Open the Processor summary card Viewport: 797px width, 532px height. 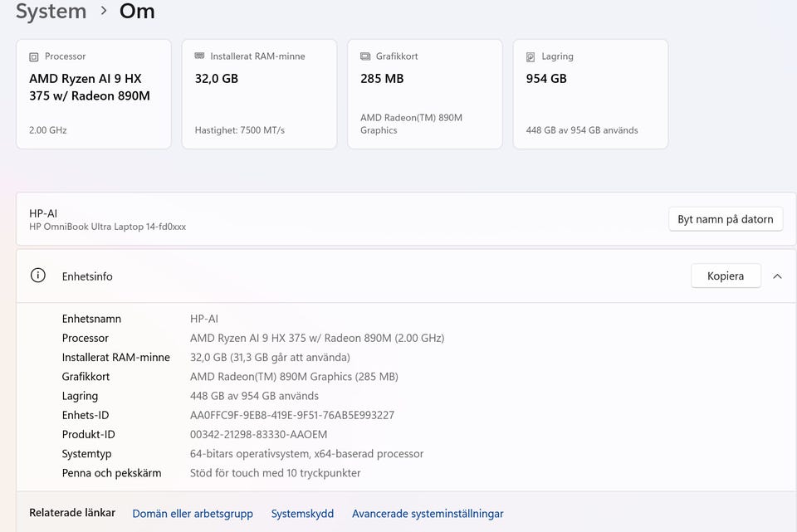coord(94,94)
